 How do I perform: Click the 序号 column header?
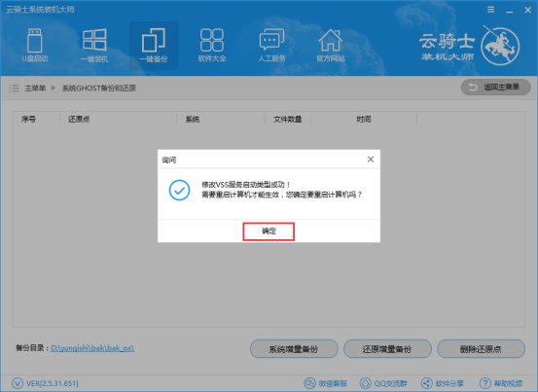(x=28, y=120)
